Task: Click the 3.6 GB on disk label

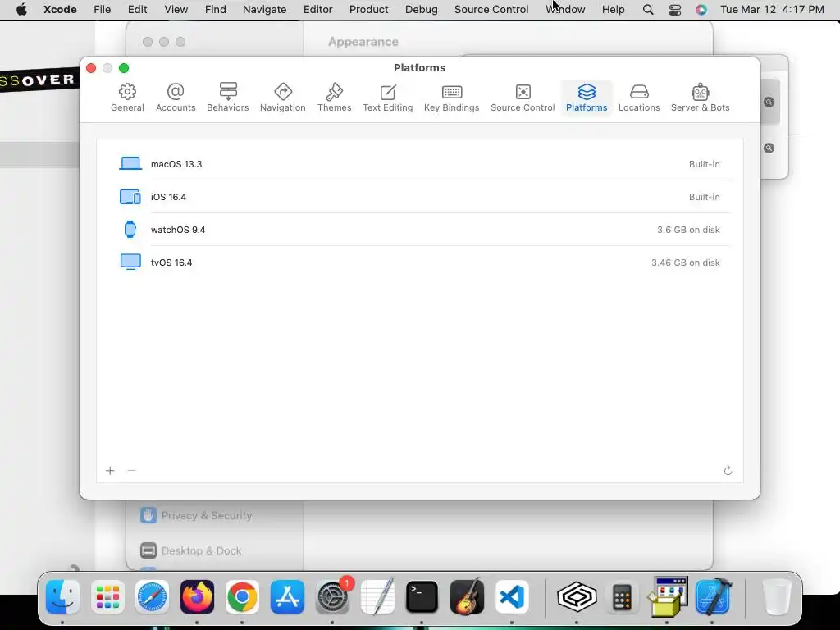Action: coord(688,230)
